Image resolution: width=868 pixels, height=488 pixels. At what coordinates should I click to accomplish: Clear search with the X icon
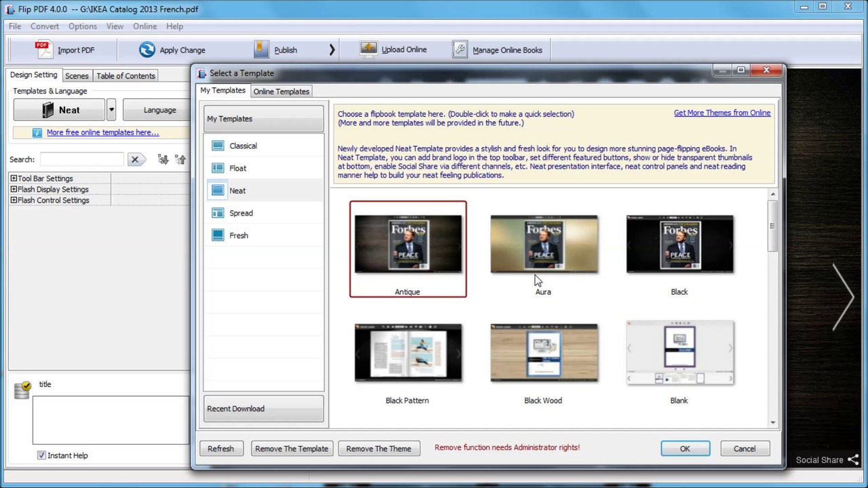click(x=134, y=159)
